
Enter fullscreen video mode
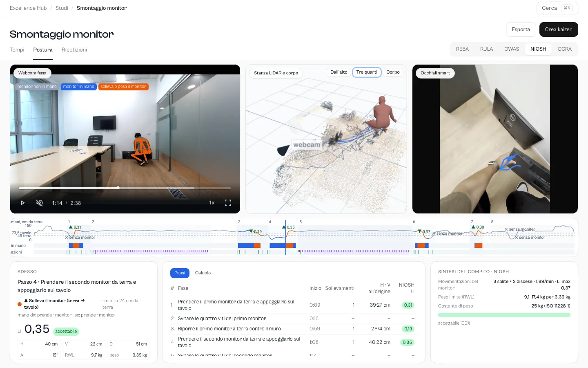228,203
